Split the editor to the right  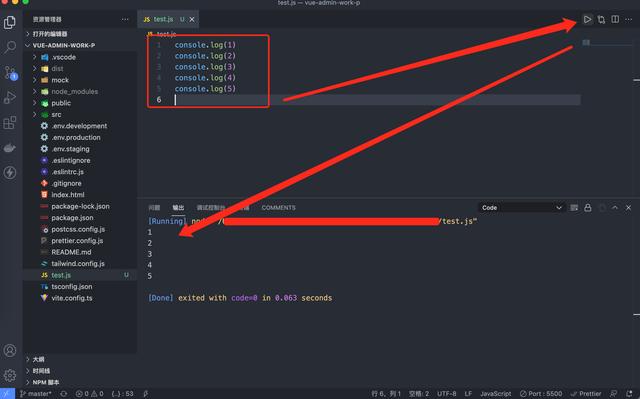pyautogui.click(x=615, y=19)
